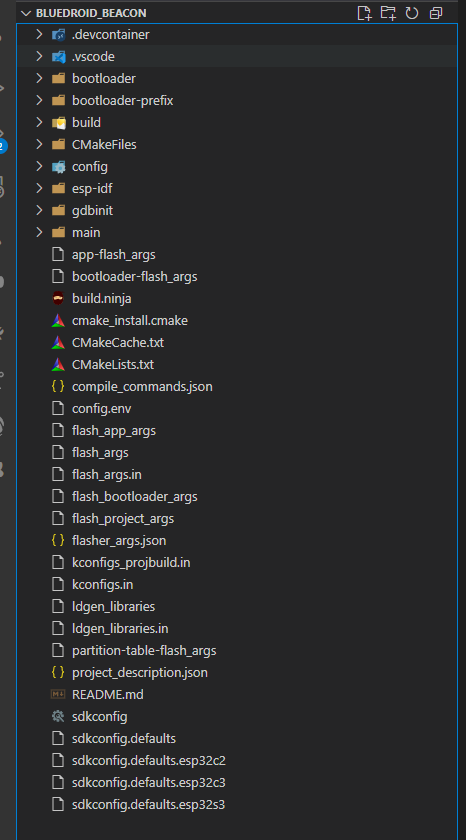Open compile_commands.json file
The height and width of the screenshot is (840, 466).
pyautogui.click(x=142, y=386)
